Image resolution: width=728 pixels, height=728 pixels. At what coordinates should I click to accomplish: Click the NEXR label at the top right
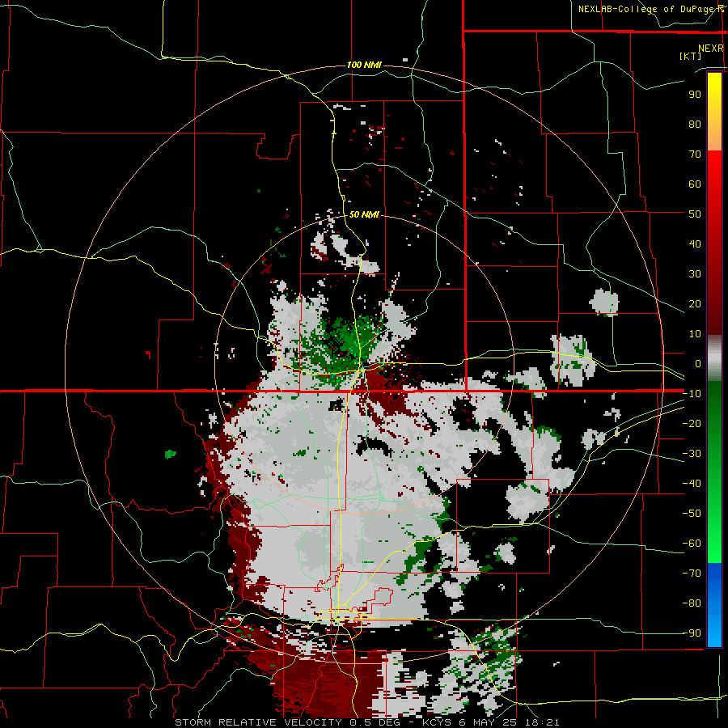click(x=710, y=49)
